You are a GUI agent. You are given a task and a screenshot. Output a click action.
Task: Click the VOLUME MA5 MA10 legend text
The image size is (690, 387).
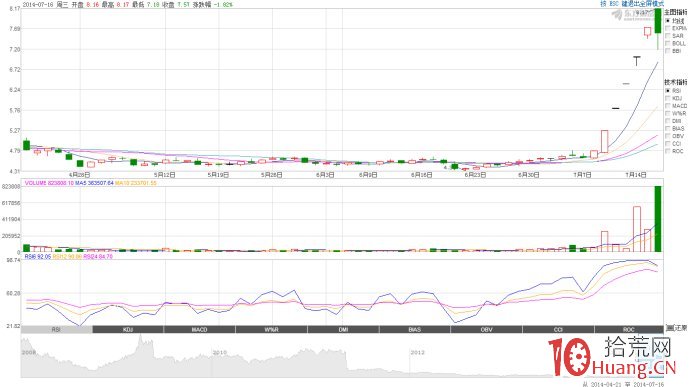click(x=91, y=183)
